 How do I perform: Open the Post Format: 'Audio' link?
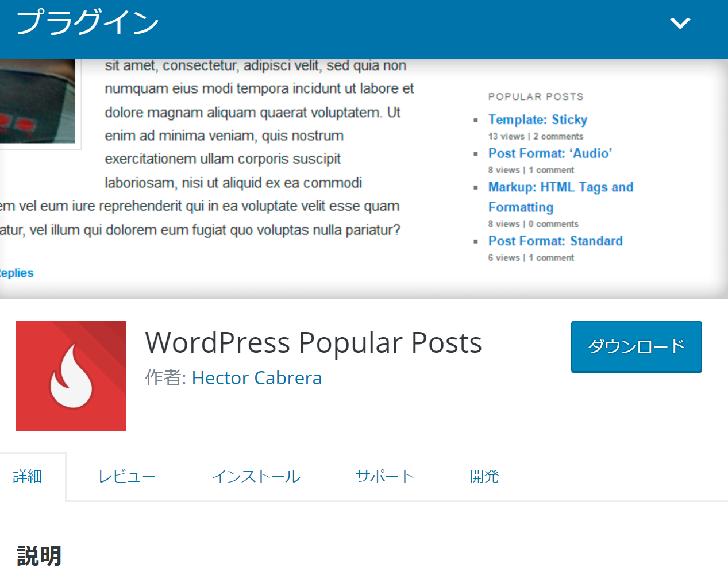click(550, 153)
